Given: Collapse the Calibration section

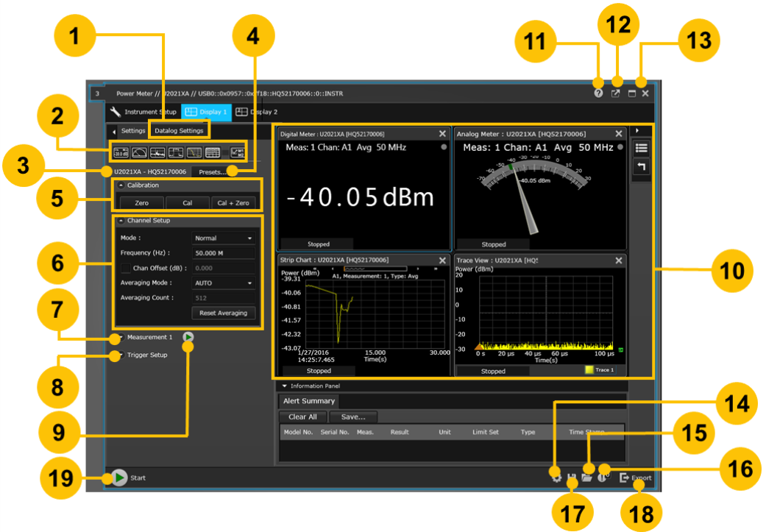Looking at the screenshot, I should pyautogui.click(x=121, y=185).
